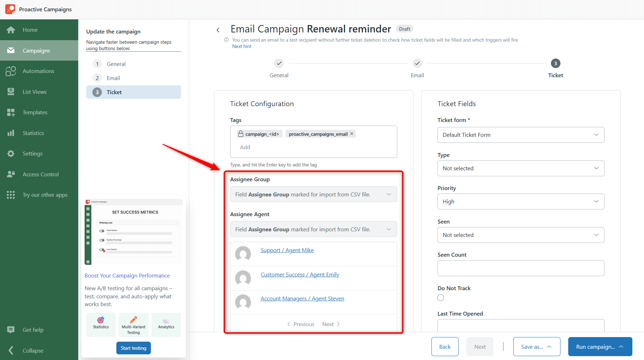Go to List Views
This screenshot has width=644, height=360.
pos(34,91)
